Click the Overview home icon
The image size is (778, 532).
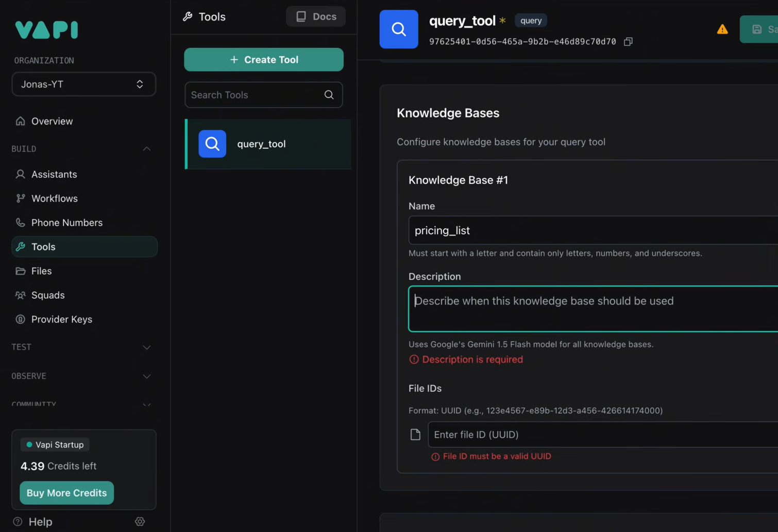[x=20, y=121]
